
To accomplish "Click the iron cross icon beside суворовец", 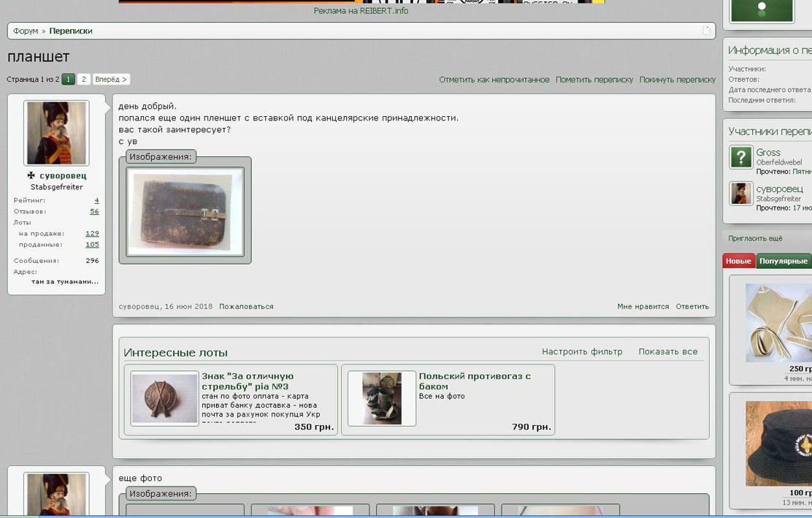I will (31, 175).
